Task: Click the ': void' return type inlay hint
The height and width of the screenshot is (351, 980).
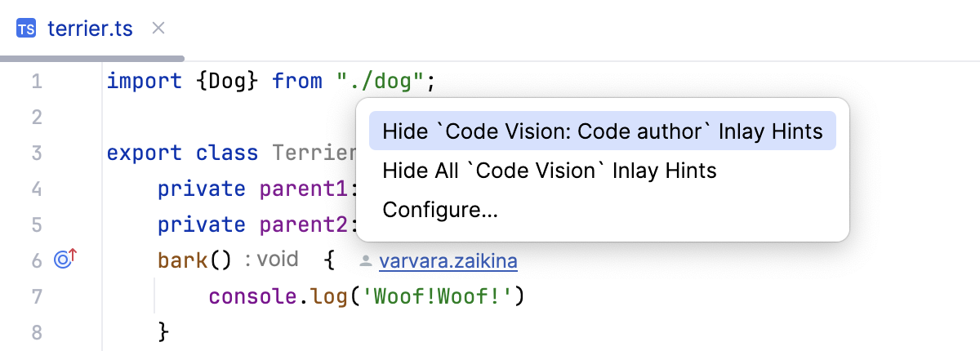Action: (272, 260)
